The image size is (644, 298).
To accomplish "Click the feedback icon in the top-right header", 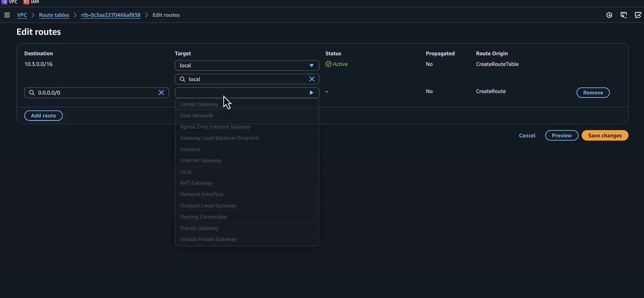I will [x=623, y=15].
